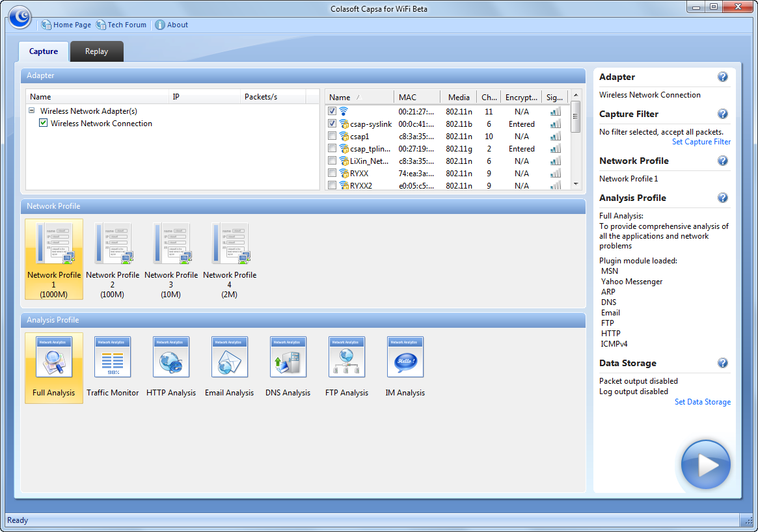Click the access point list scrollbar thumb
Screen dimensions: 758x532
pos(575,116)
